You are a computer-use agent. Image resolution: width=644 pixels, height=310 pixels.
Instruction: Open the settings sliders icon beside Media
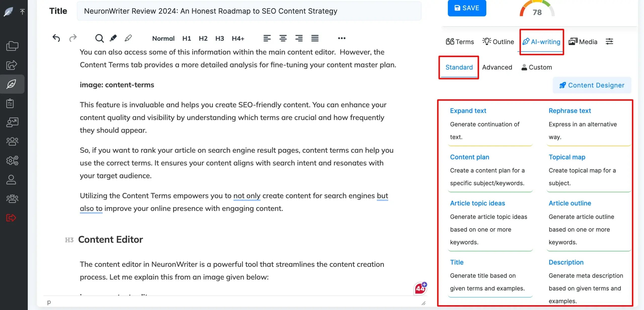tap(609, 41)
